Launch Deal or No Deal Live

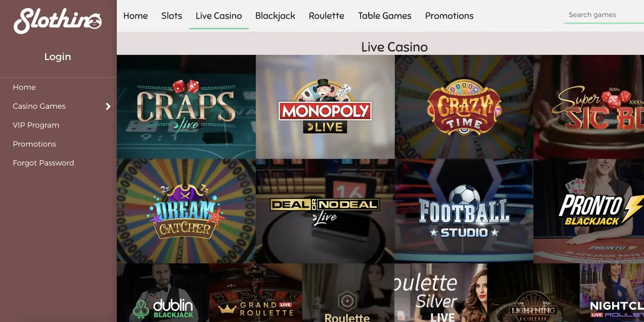pyautogui.click(x=325, y=211)
